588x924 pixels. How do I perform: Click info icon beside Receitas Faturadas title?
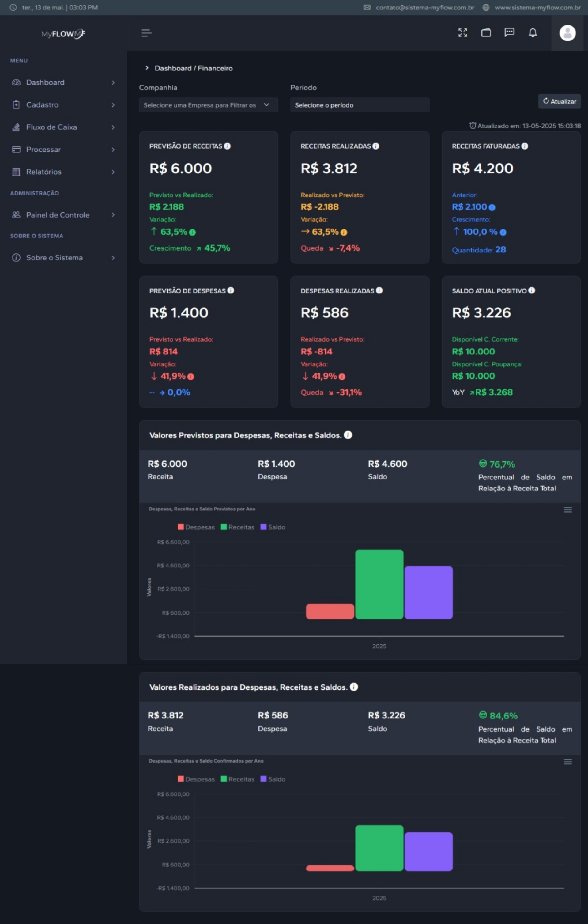(525, 146)
